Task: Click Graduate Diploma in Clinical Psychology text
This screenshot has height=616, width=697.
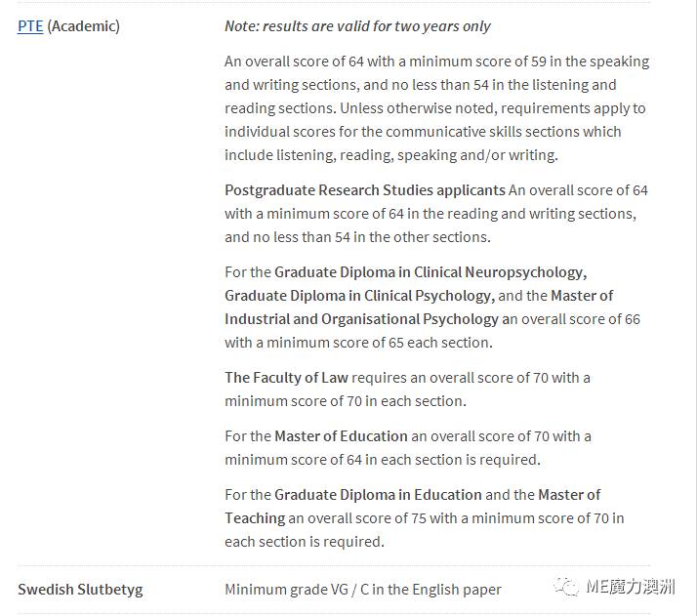Action: click(x=359, y=296)
